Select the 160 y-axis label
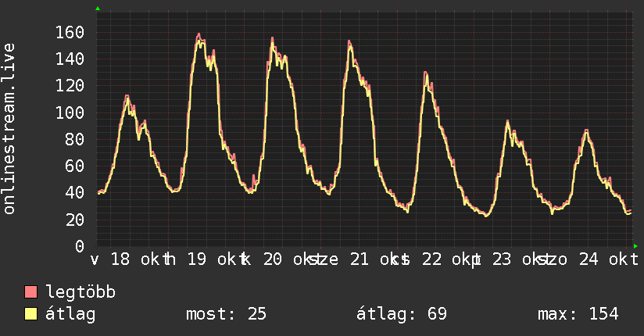This screenshot has height=336, width=644. pos(70,32)
